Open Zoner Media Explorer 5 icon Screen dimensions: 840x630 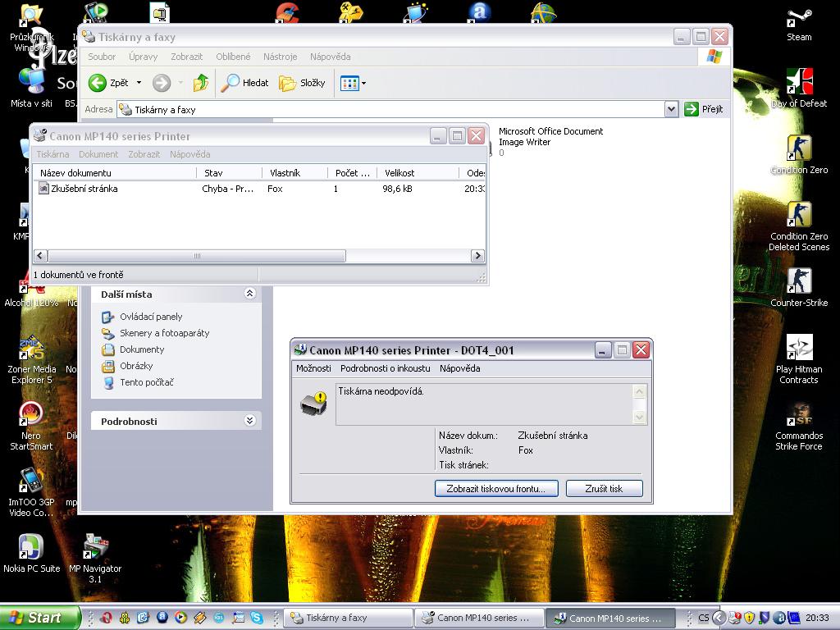pos(31,359)
